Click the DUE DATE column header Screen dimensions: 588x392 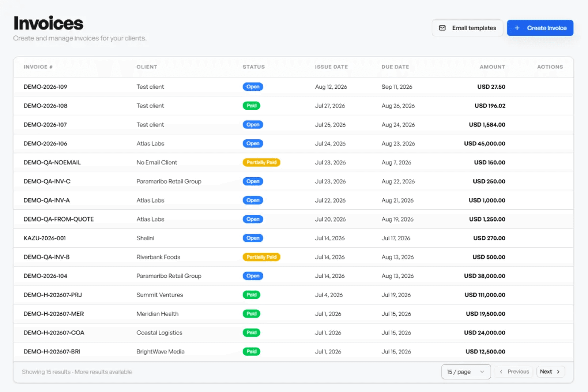click(395, 67)
